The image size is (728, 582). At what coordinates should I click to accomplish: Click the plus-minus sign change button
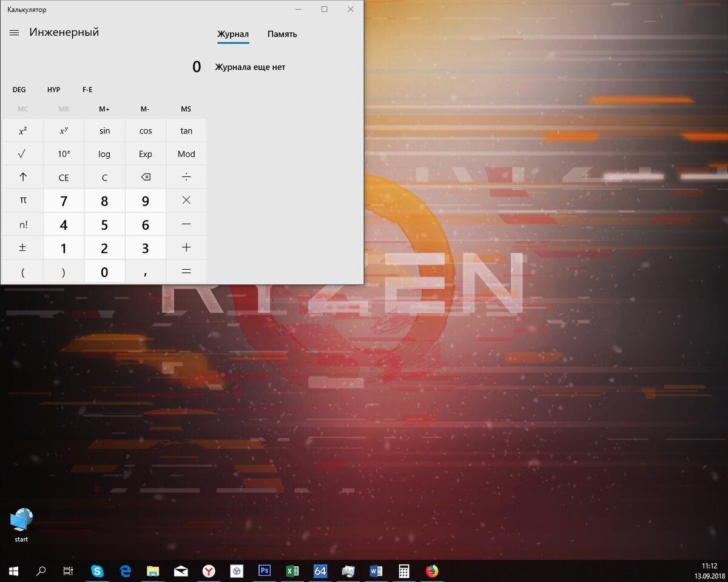click(x=22, y=247)
